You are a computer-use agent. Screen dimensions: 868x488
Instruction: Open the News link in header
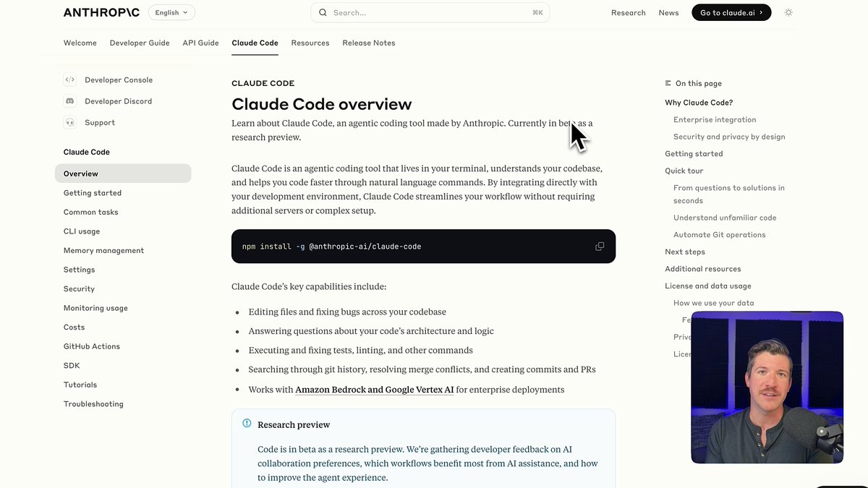[x=668, y=12]
